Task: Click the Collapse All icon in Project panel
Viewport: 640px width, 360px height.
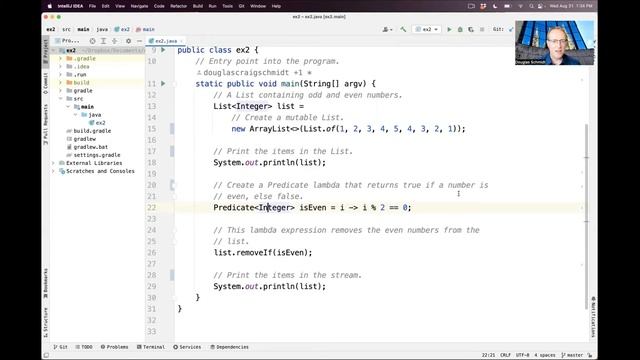Action: point(115,41)
